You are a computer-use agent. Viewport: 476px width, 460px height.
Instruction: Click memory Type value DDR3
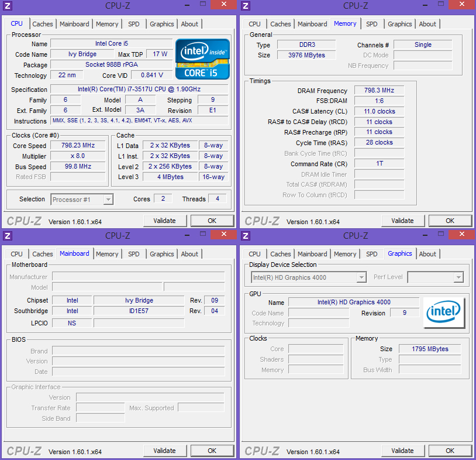pos(306,44)
